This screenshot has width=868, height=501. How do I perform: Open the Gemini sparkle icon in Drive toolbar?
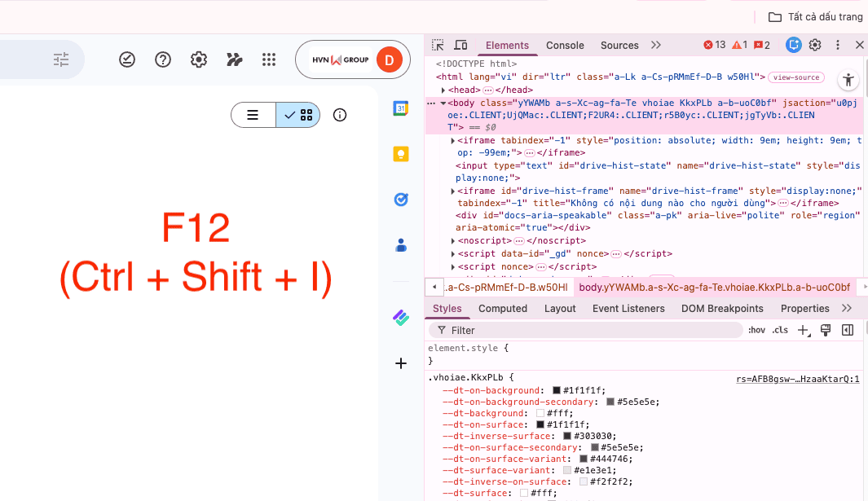[x=234, y=59]
